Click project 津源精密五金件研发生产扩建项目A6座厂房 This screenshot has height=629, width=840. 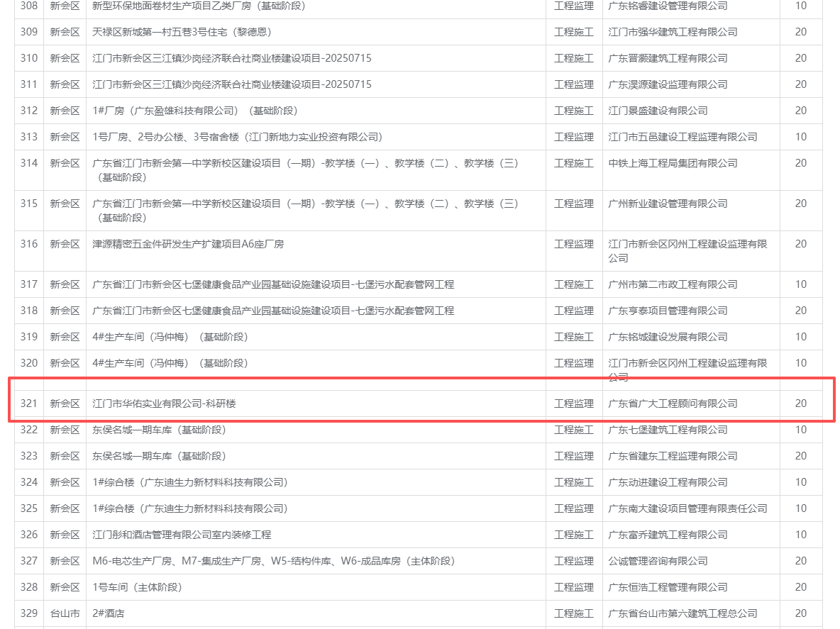tap(188, 244)
